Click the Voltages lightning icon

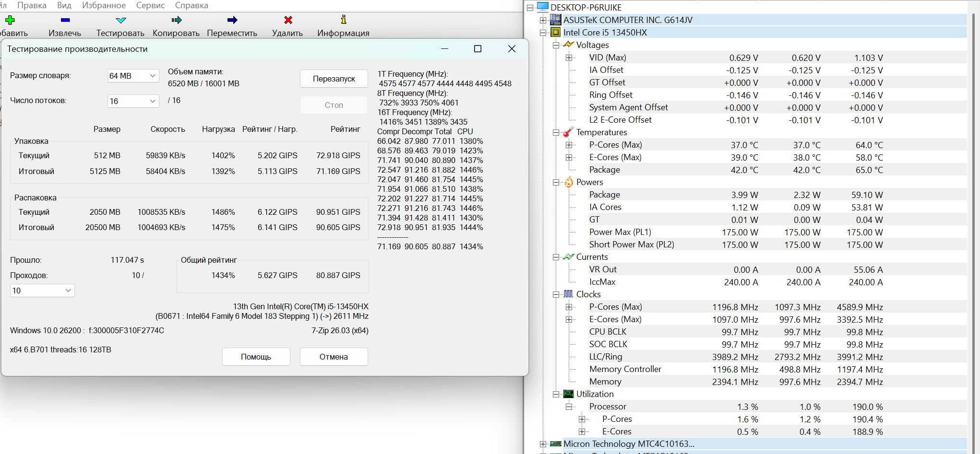tap(568, 45)
